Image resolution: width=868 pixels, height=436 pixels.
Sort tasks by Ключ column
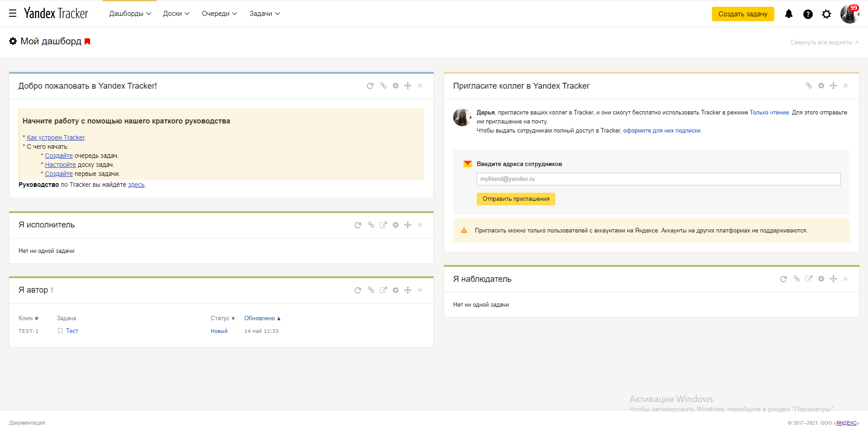28,318
